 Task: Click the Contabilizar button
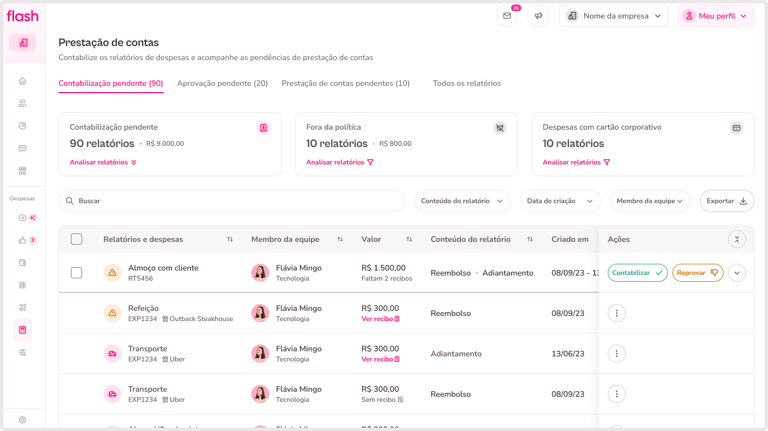(637, 273)
